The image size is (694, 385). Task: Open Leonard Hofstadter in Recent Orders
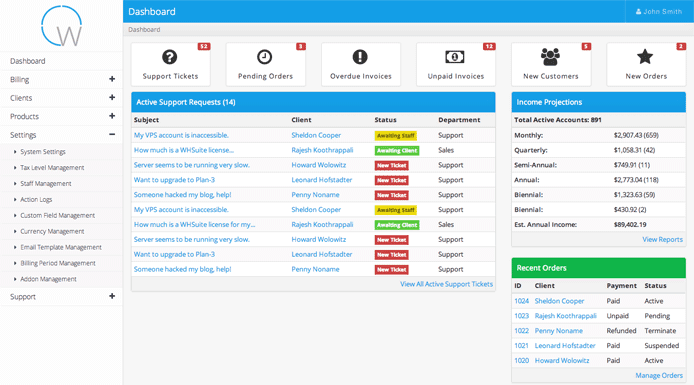tap(565, 346)
